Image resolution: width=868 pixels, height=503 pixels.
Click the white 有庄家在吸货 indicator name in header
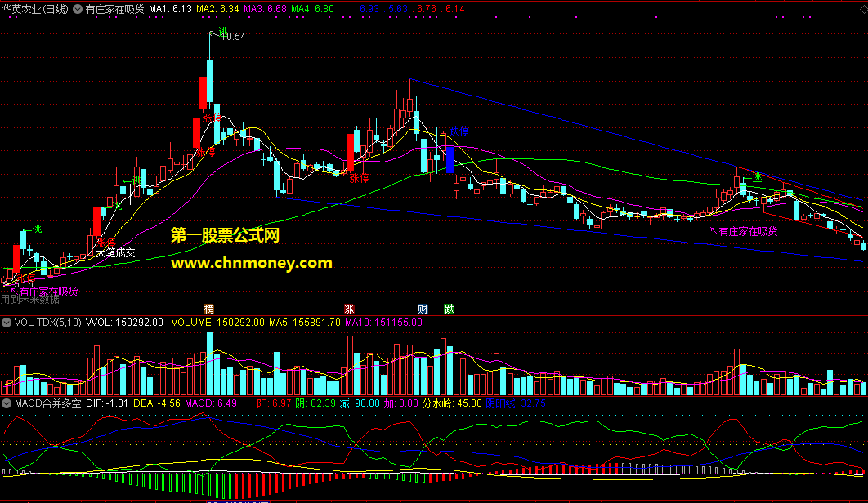[x=114, y=9]
